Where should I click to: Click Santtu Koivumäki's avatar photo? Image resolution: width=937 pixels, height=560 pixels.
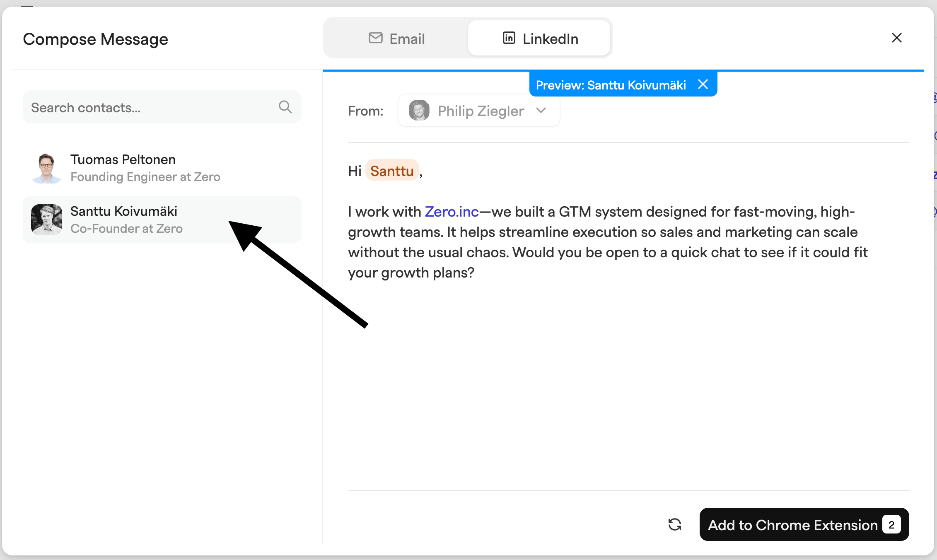pyautogui.click(x=47, y=220)
